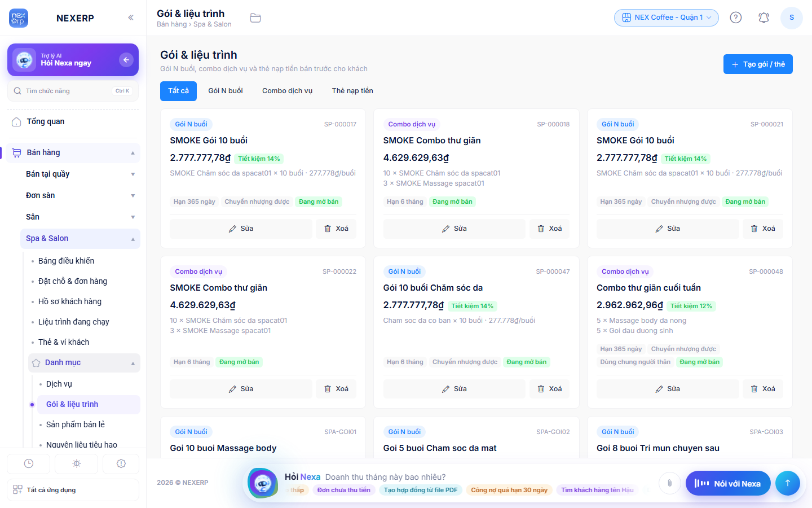Expand the Sàn submenu

tap(80, 217)
